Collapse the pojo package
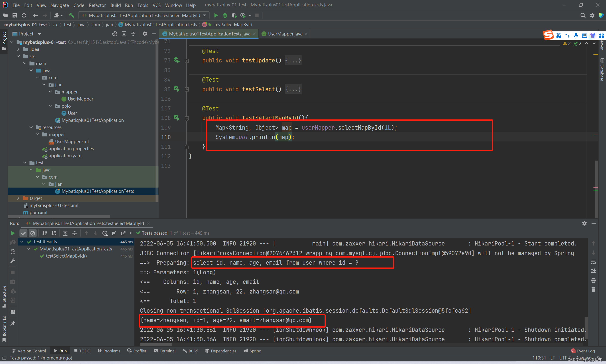Image resolution: width=606 pixels, height=364 pixels. 50,106
